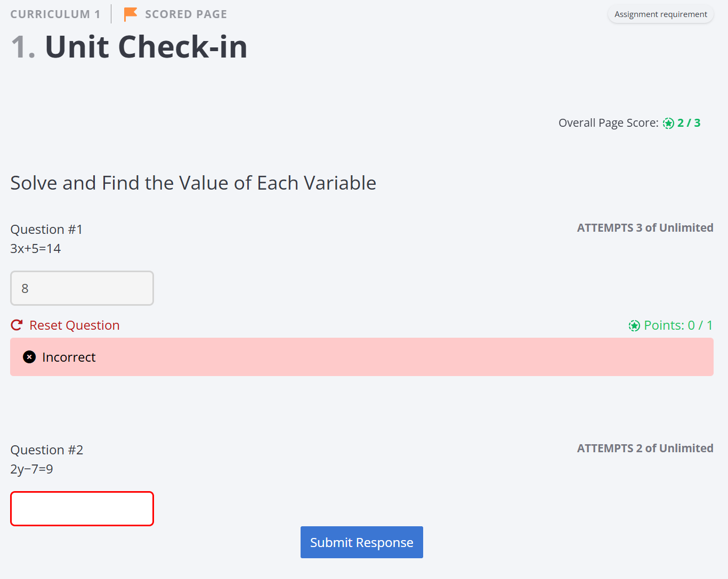Click Reset Question for the first problem

point(74,325)
